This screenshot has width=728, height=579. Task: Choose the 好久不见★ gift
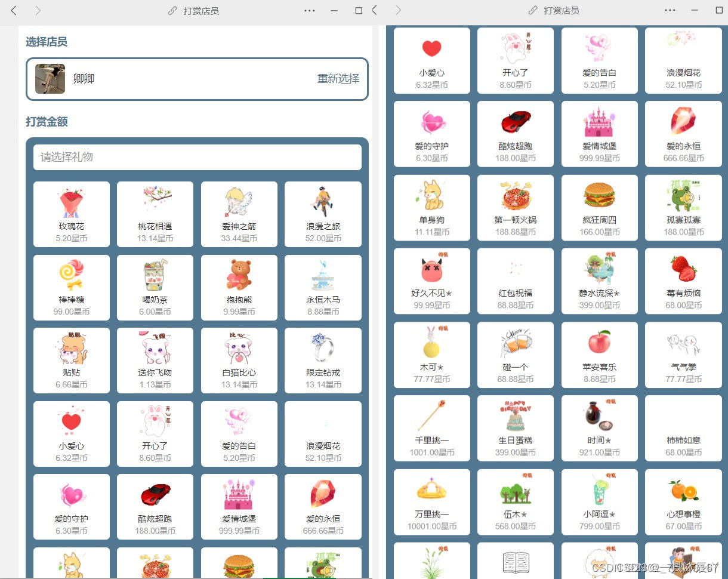(x=432, y=281)
